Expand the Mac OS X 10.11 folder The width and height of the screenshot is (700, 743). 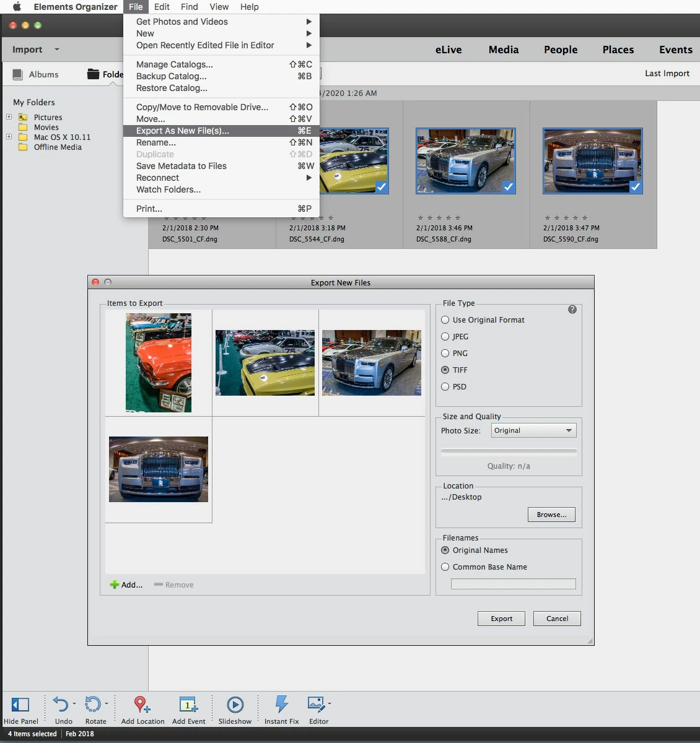tap(9, 137)
